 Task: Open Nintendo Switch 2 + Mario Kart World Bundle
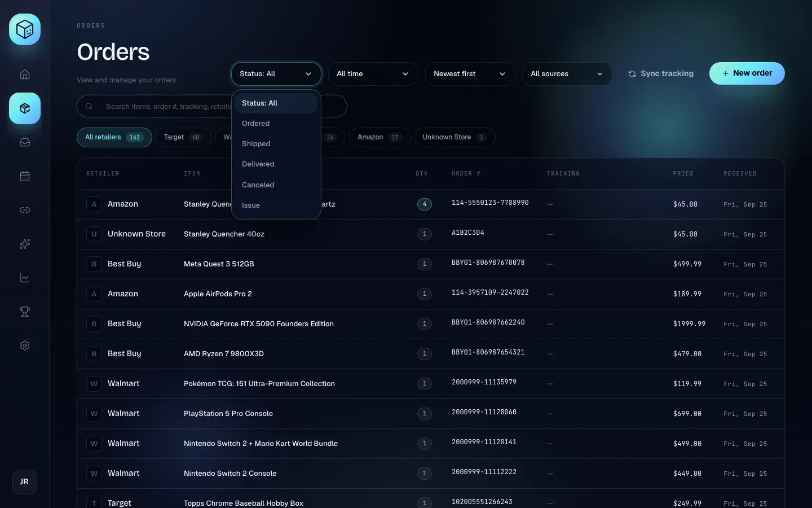tap(261, 444)
